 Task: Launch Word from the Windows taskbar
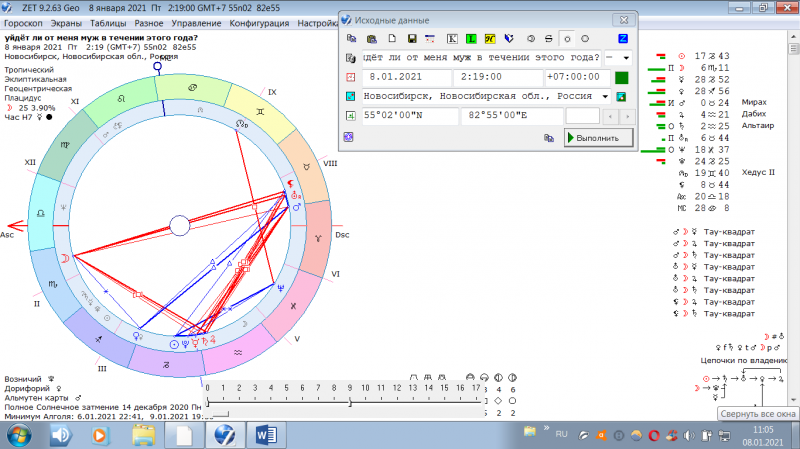click(269, 435)
